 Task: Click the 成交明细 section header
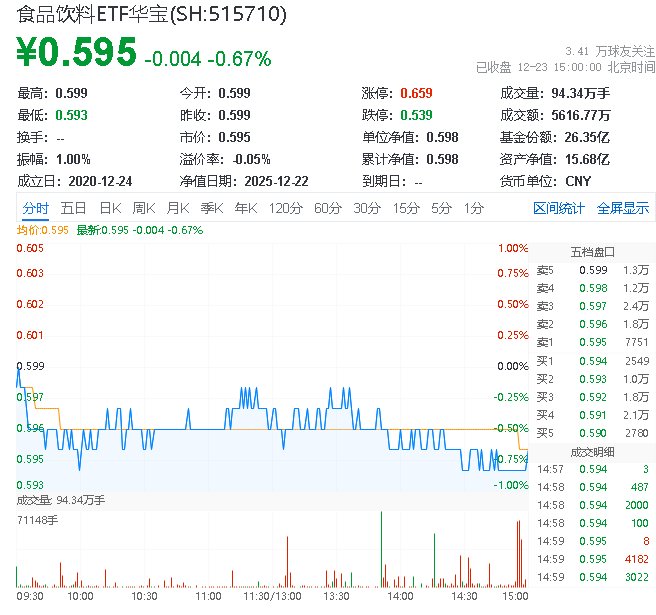592,452
